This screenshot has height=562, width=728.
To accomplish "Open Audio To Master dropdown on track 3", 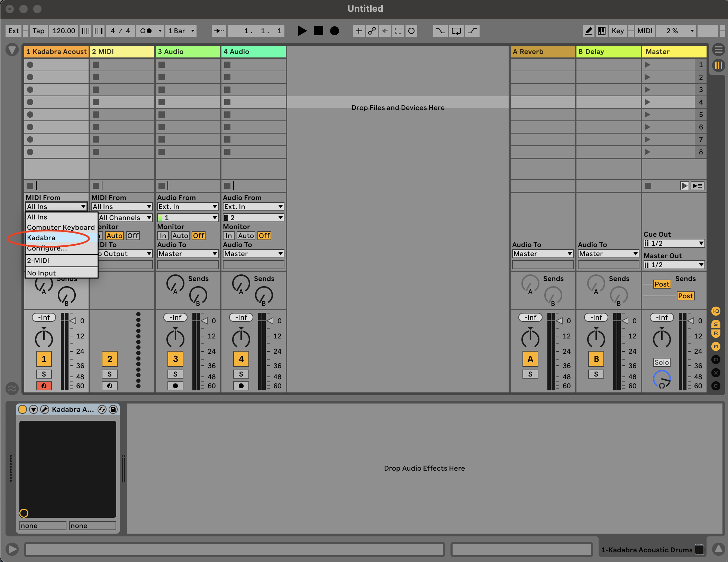I will pos(188,254).
